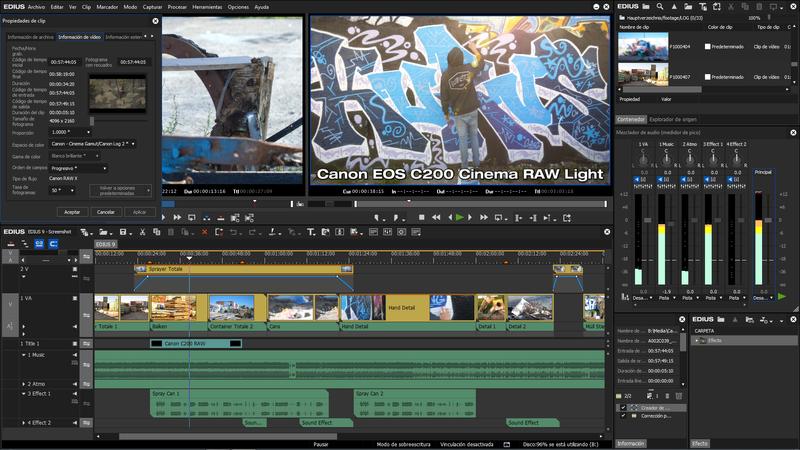The height and width of the screenshot is (450, 800).
Task: Open the Ayuda menu
Action: (262, 7)
